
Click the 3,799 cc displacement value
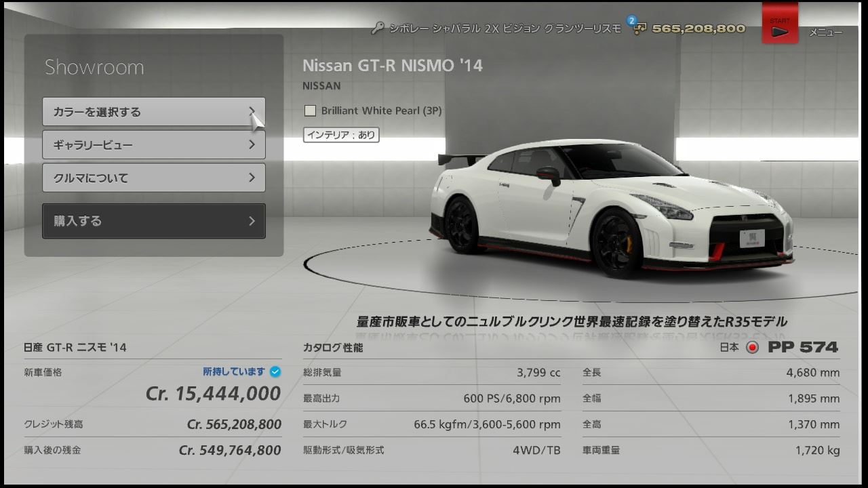(x=538, y=373)
